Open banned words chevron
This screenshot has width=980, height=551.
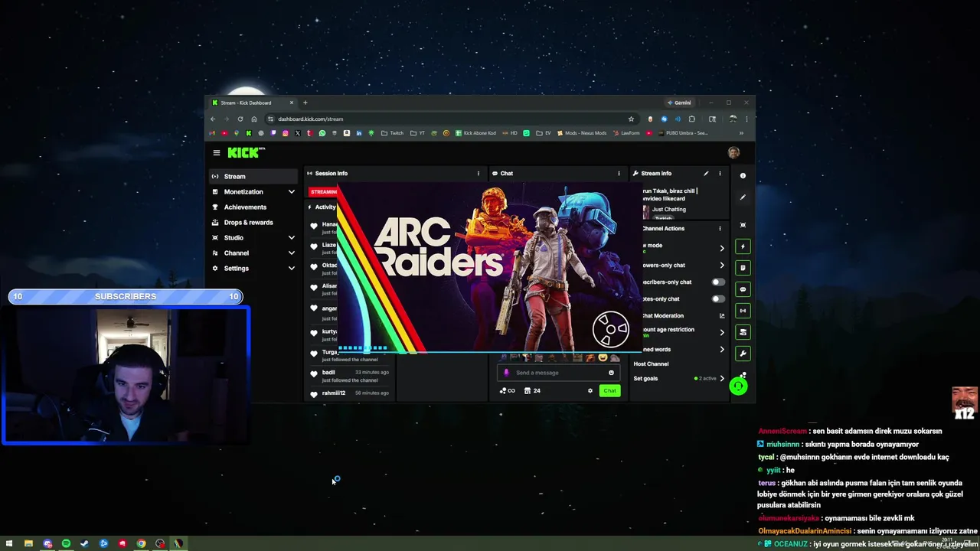click(721, 350)
